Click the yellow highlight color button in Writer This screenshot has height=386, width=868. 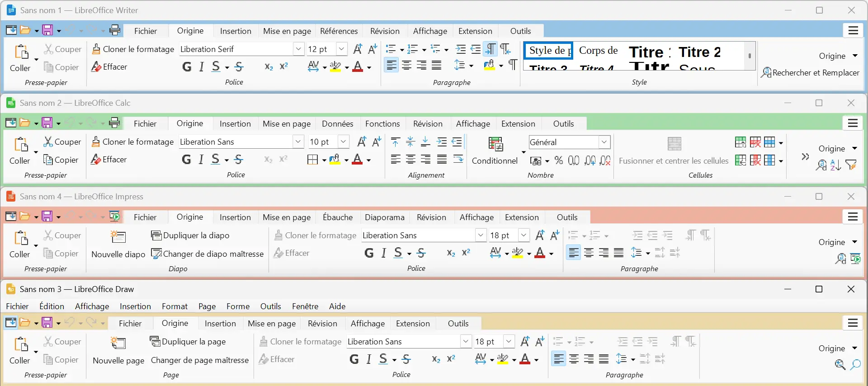(x=335, y=67)
